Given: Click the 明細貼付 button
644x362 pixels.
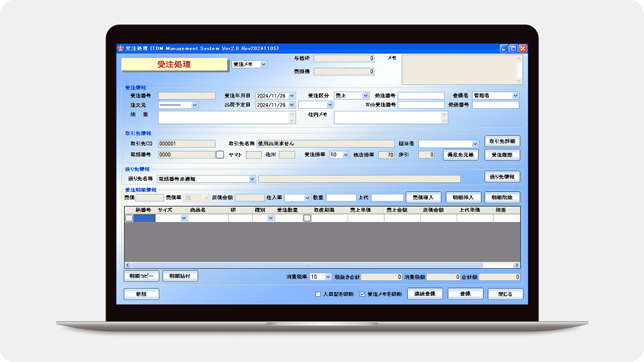Looking at the screenshot, I should [x=180, y=276].
